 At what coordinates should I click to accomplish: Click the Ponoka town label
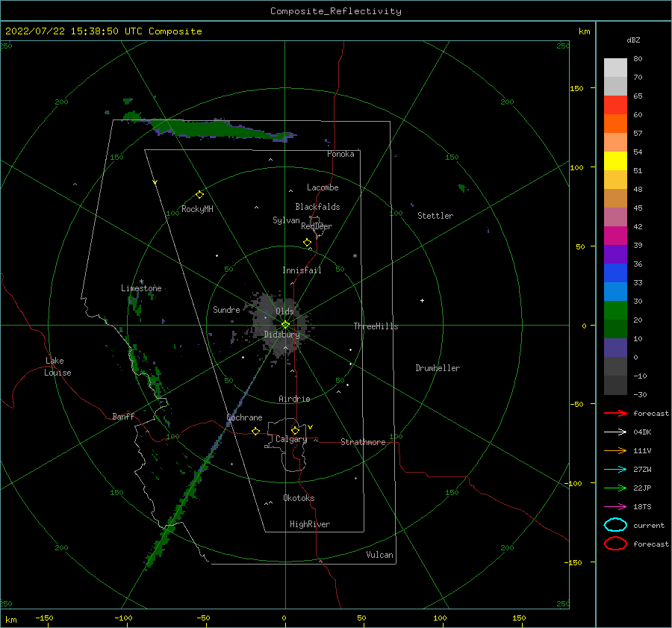[340, 154]
